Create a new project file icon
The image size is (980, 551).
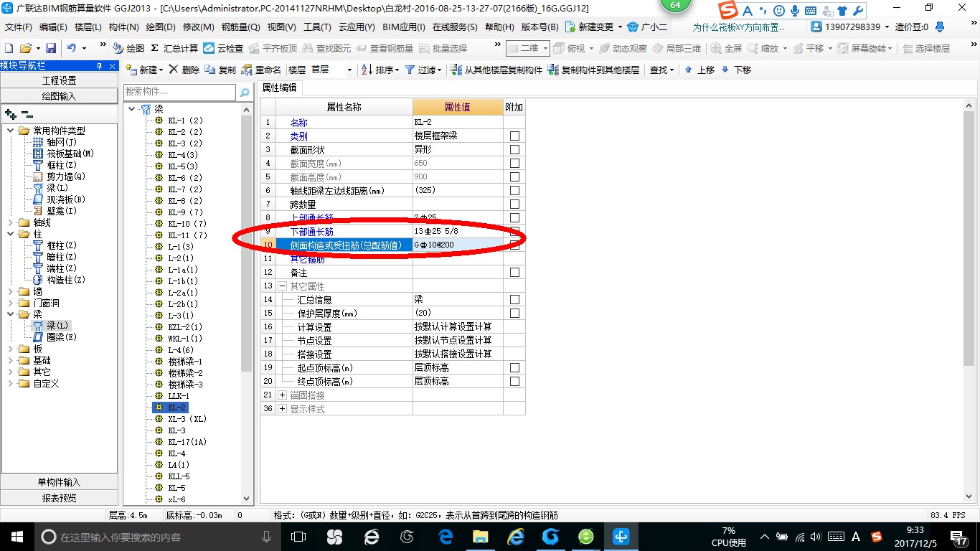click(x=9, y=48)
